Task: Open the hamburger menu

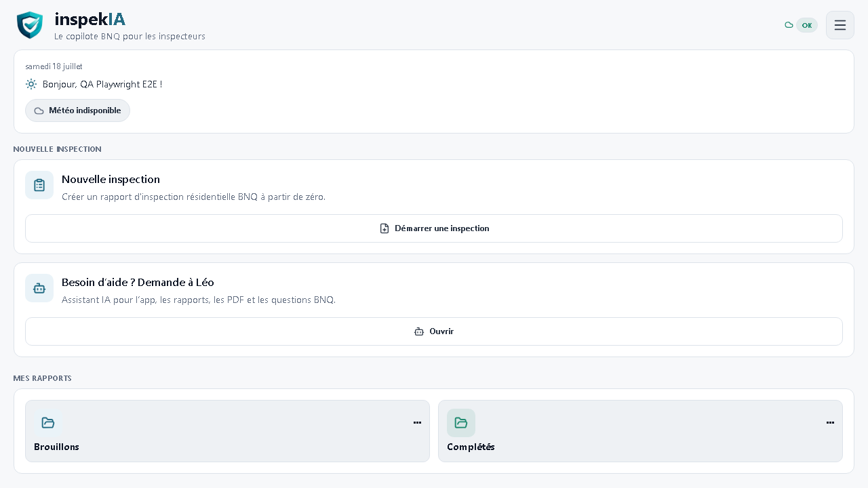Action: tap(840, 25)
